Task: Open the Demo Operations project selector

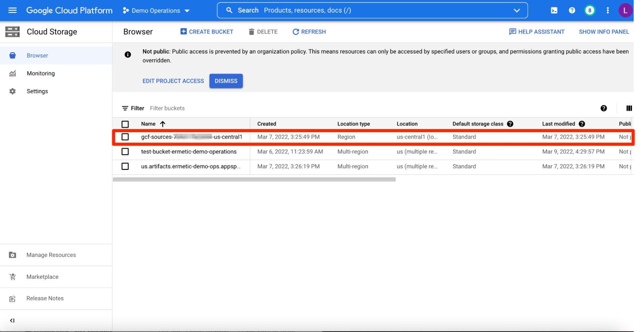Action: 156,11
